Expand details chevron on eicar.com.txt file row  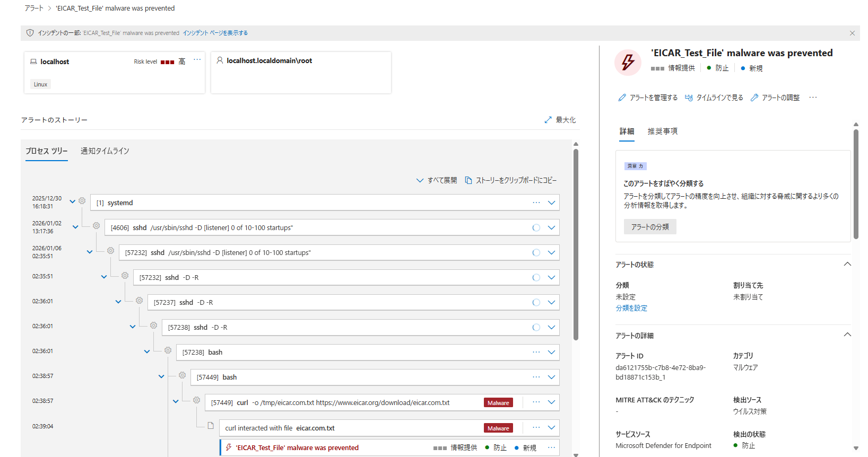pyautogui.click(x=551, y=427)
